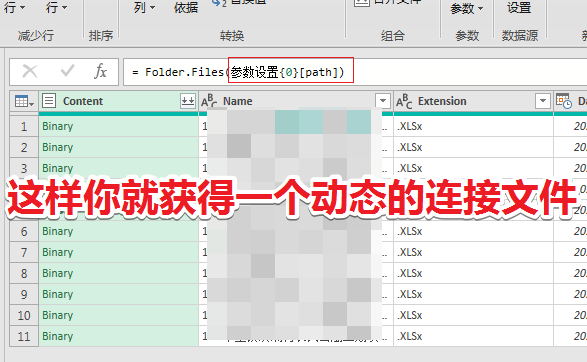This screenshot has height=362, width=587.
Task: Click .XLSx extension cell in row 10
Action: (473, 315)
